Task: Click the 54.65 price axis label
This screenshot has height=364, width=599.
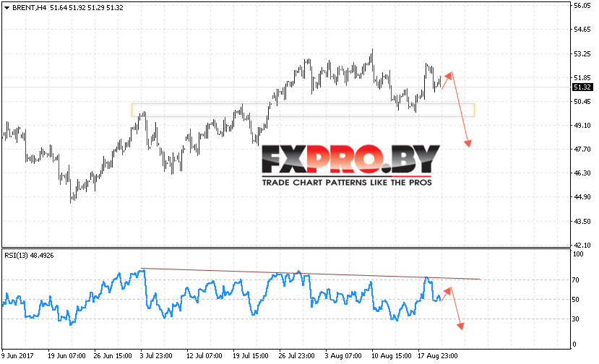Action: pos(582,30)
